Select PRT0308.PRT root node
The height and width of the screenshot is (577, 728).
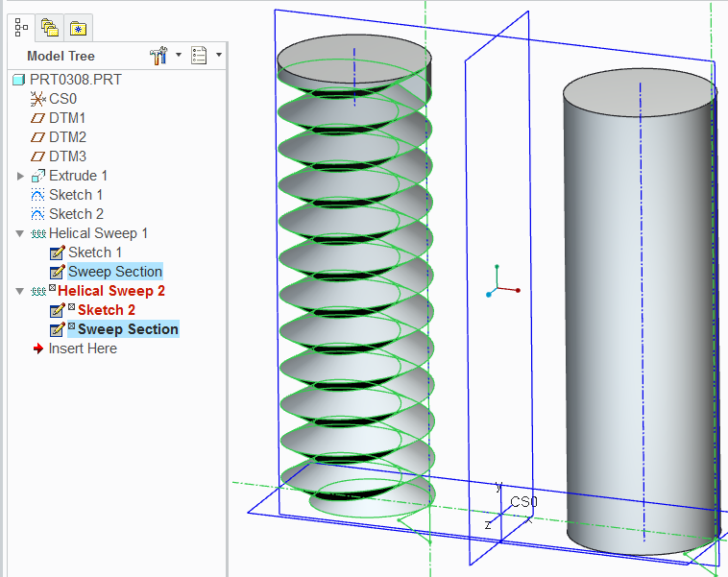point(75,80)
